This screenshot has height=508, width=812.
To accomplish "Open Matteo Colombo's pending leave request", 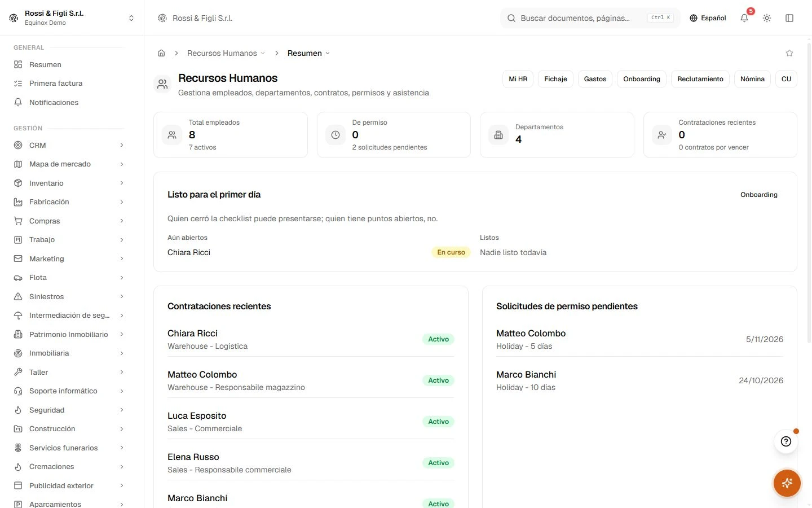I will tap(639, 339).
